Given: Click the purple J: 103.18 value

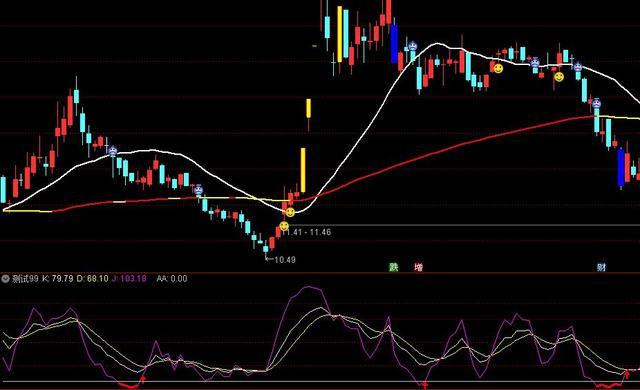Looking at the screenshot, I should (x=129, y=279).
